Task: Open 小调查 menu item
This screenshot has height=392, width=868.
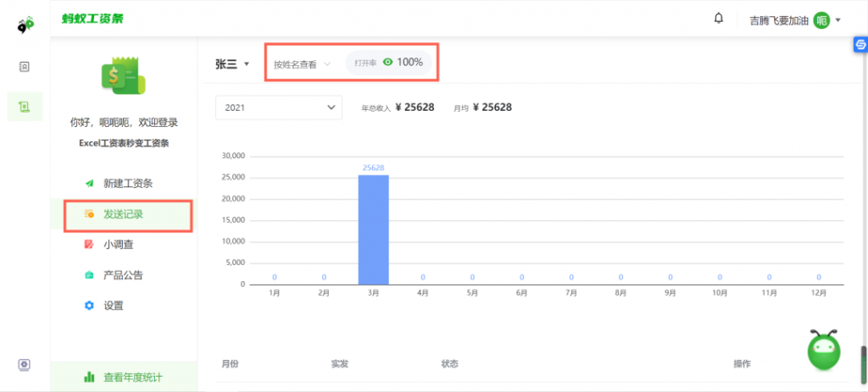Action: [118, 245]
